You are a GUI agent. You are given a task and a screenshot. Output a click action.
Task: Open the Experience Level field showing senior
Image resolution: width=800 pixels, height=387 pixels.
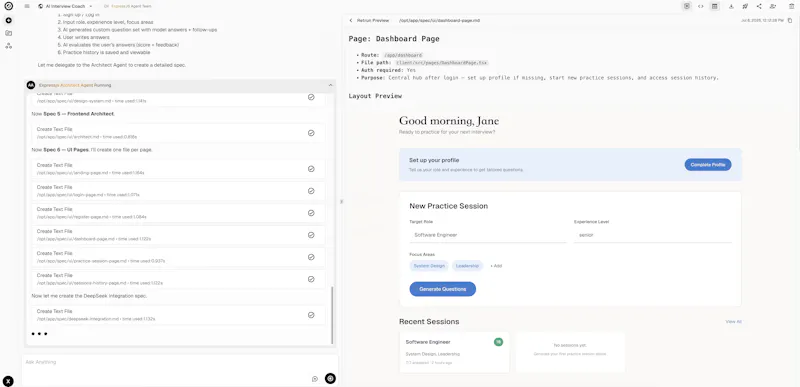click(653, 235)
